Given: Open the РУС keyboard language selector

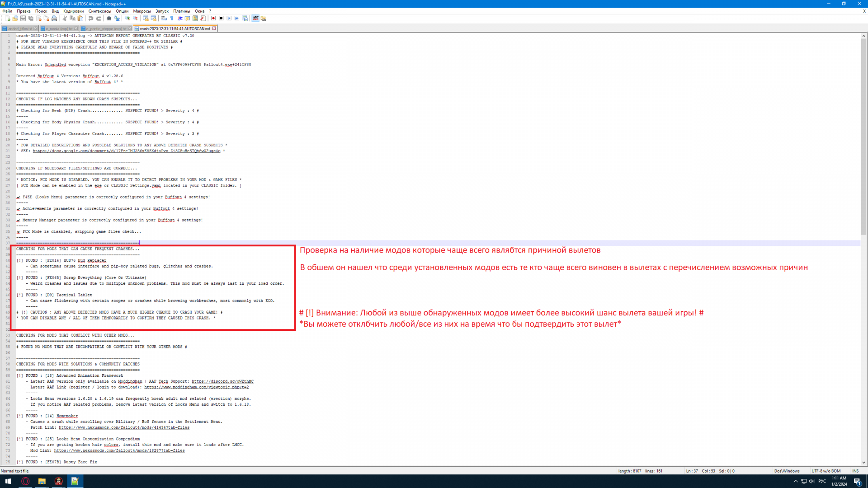Looking at the screenshot, I should [822, 481].
